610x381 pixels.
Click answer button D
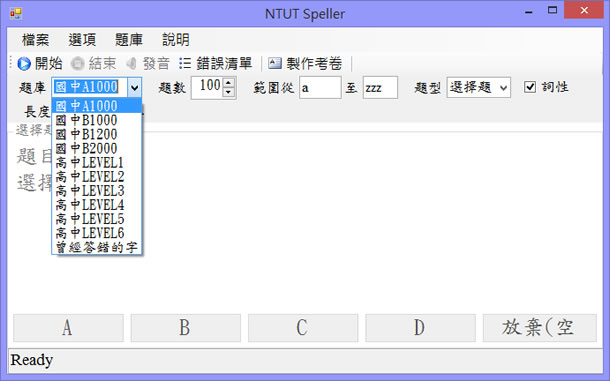point(420,328)
